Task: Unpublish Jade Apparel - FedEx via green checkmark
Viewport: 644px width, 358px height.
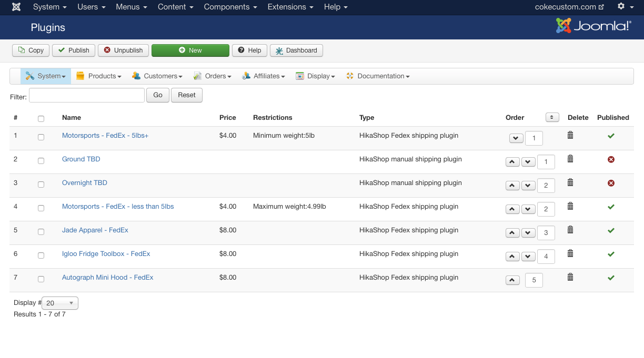Action: click(x=611, y=230)
